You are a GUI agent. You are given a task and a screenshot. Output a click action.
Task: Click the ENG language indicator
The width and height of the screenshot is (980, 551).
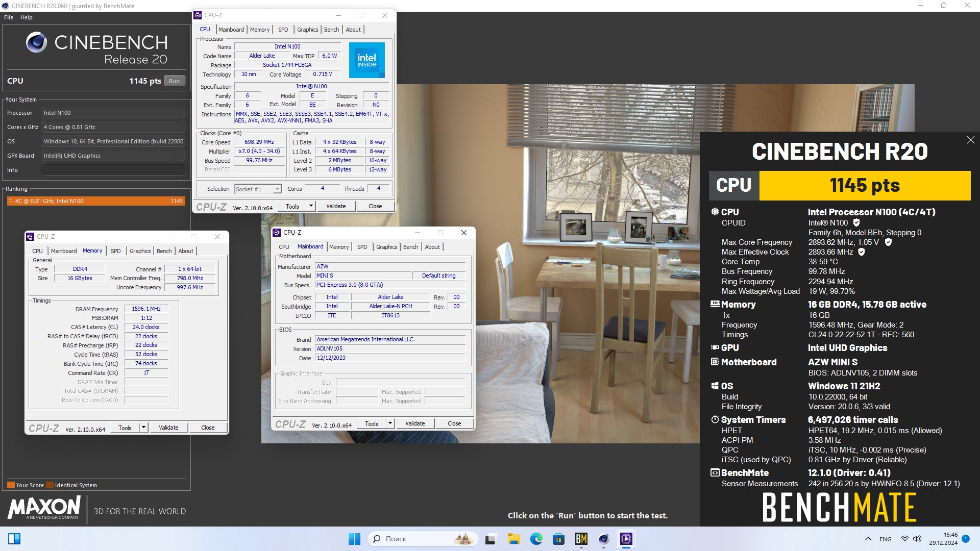click(x=886, y=539)
